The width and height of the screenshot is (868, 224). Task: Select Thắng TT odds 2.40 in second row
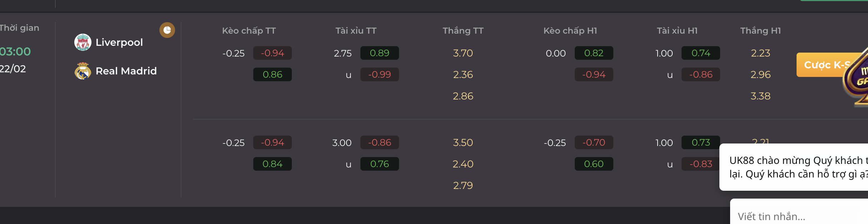pos(463,164)
